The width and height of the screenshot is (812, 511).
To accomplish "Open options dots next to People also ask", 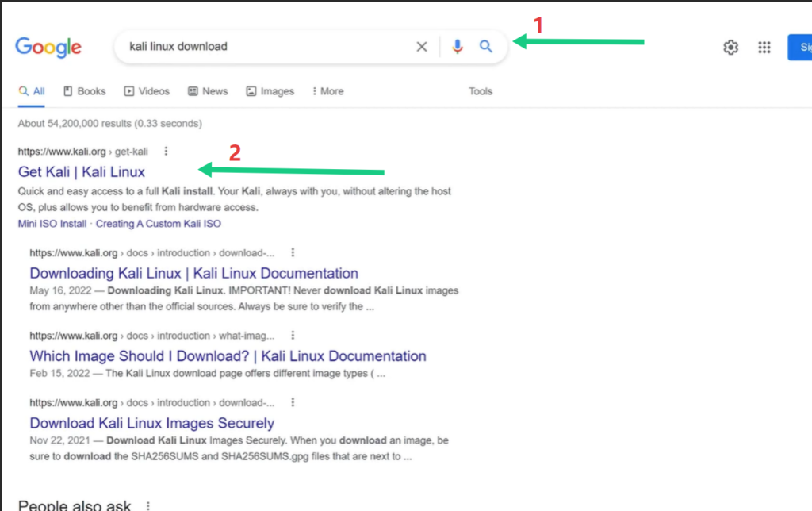I will tap(148, 505).
